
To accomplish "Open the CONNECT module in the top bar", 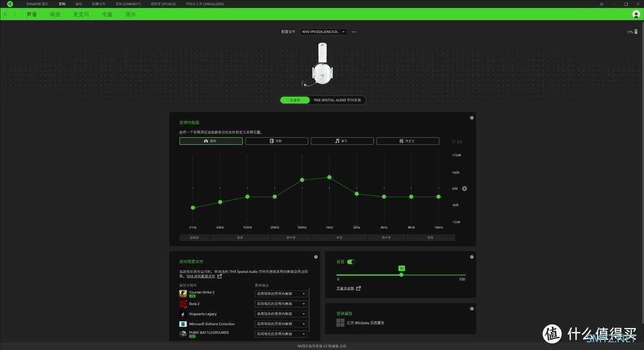I will pos(128,4).
